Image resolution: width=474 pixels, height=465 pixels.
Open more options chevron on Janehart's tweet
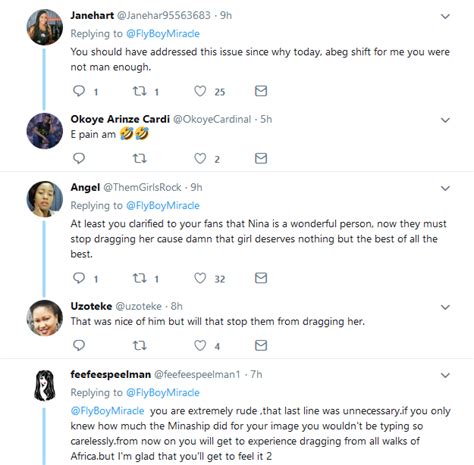coord(445,16)
